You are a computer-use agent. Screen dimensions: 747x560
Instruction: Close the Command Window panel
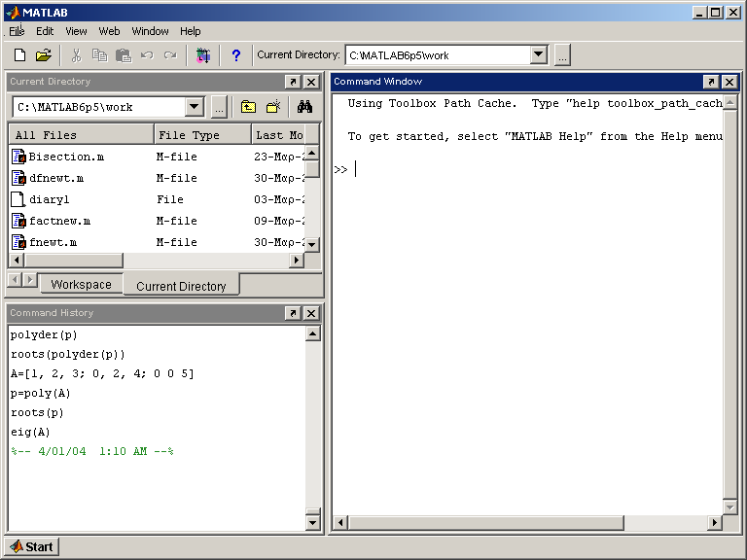click(x=729, y=82)
